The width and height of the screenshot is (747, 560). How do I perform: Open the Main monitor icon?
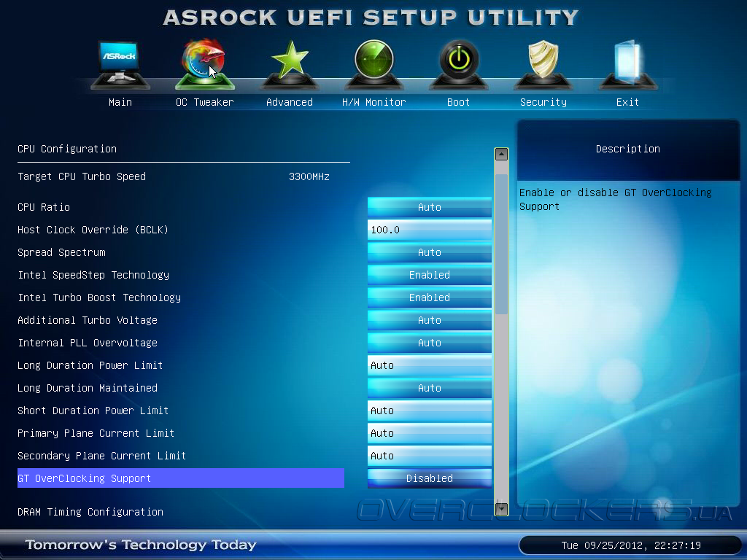click(x=120, y=65)
